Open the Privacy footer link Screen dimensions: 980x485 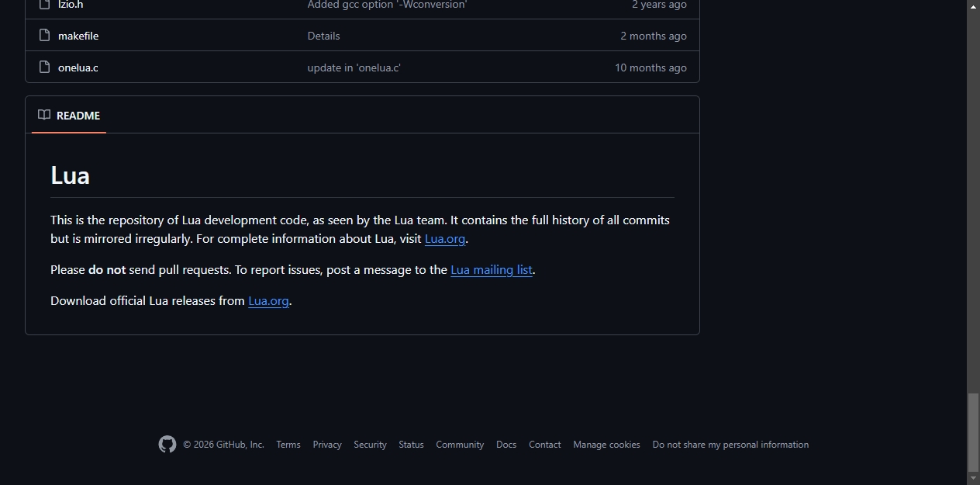[x=327, y=445]
